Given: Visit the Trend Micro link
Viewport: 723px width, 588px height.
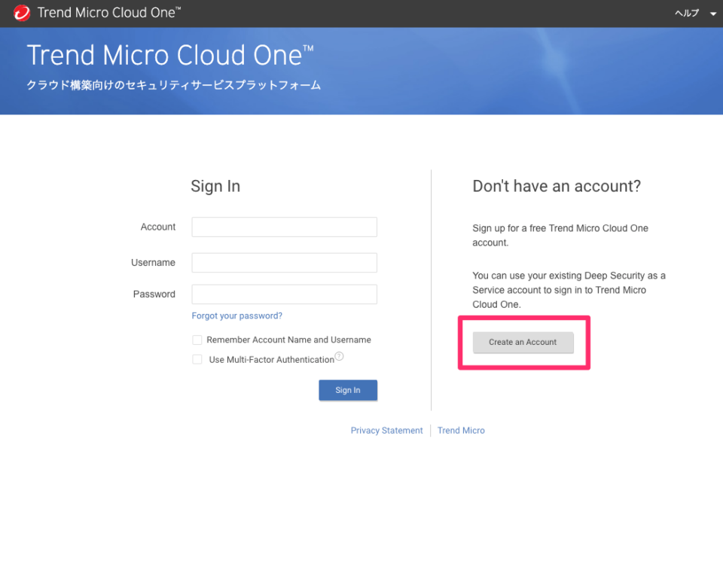Looking at the screenshot, I should [461, 430].
